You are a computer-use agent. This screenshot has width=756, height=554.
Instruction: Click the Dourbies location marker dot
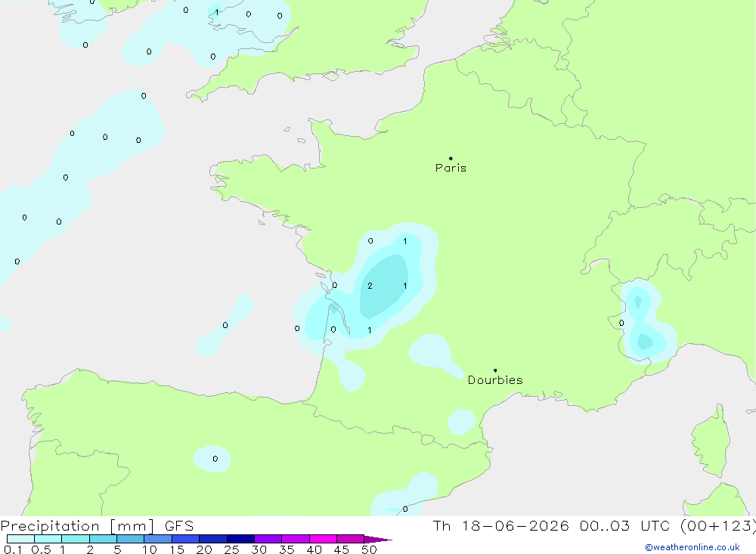pyautogui.click(x=495, y=370)
